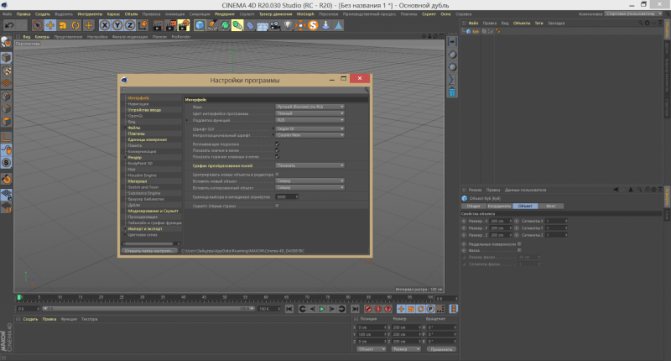
Task: Toggle first checked option in Interface settings
Action: 277,144
